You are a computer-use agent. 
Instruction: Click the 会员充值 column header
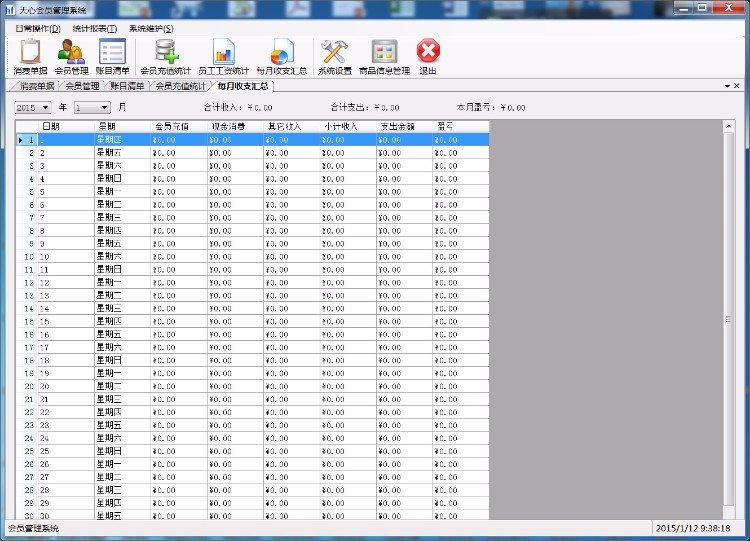[x=179, y=126]
